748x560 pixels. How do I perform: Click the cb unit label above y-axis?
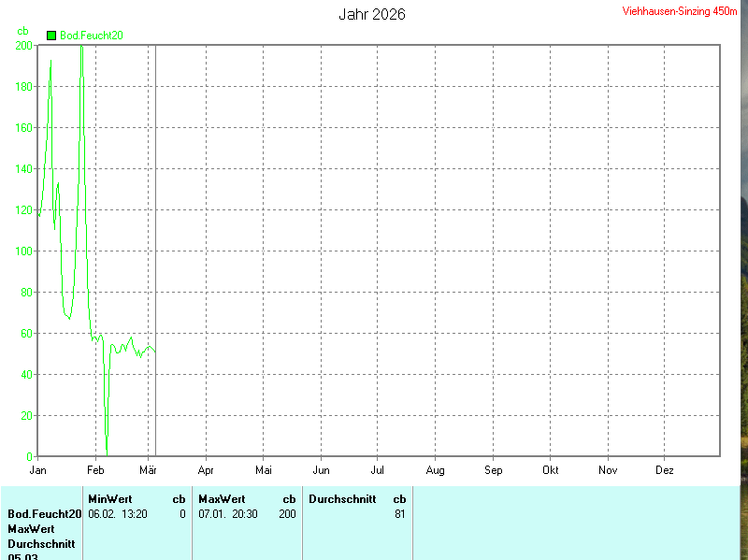23,32
